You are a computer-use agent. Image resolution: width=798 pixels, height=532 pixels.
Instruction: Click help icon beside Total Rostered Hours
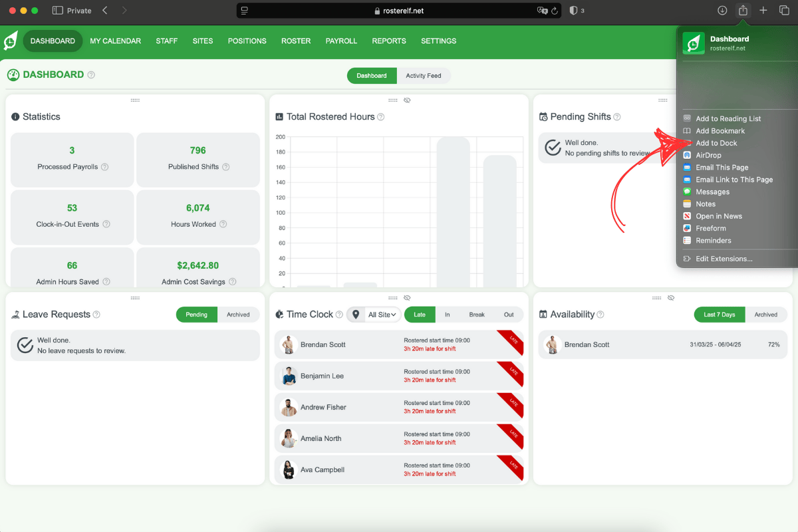(381, 117)
